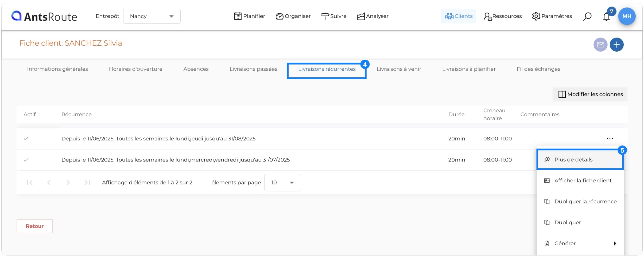
Task: Click the Organiser gauge icon
Action: 279,16
